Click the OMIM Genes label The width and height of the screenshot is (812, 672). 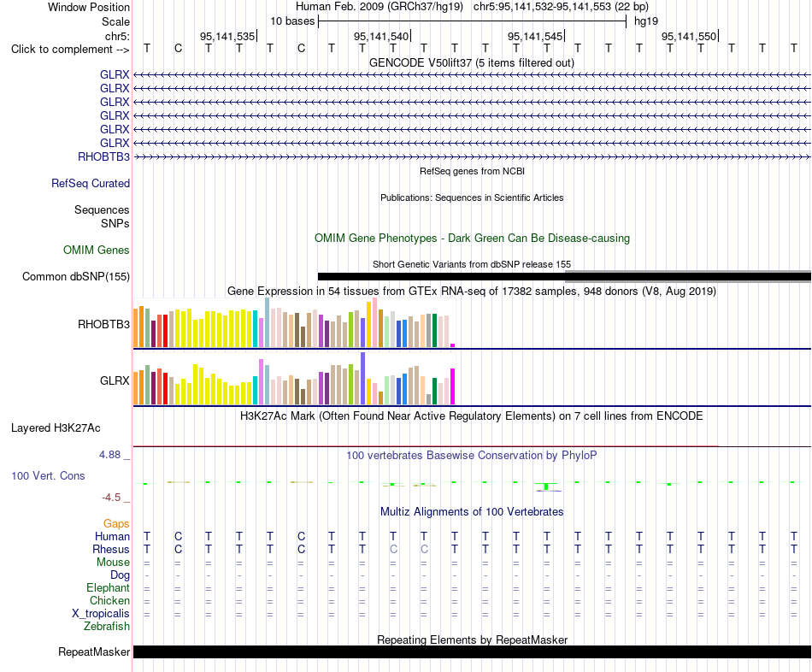(x=97, y=251)
